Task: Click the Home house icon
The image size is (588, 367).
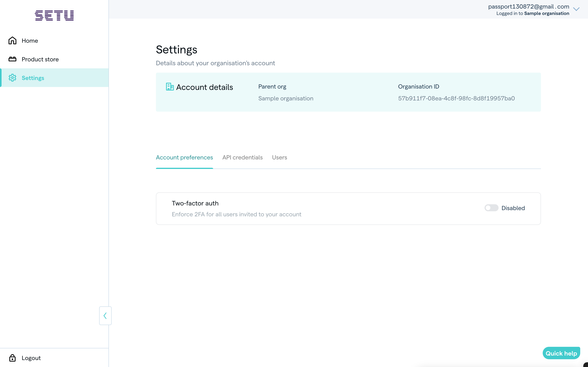Action: coord(12,41)
